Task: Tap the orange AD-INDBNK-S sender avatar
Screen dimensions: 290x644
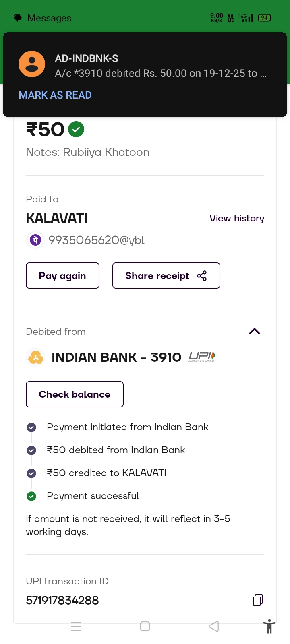Action: [32, 64]
